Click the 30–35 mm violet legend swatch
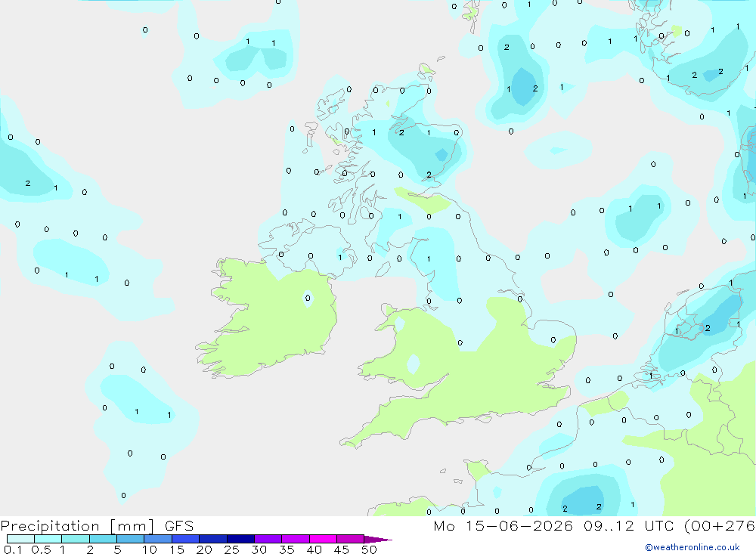This screenshot has height=554, width=756. pos(268,539)
